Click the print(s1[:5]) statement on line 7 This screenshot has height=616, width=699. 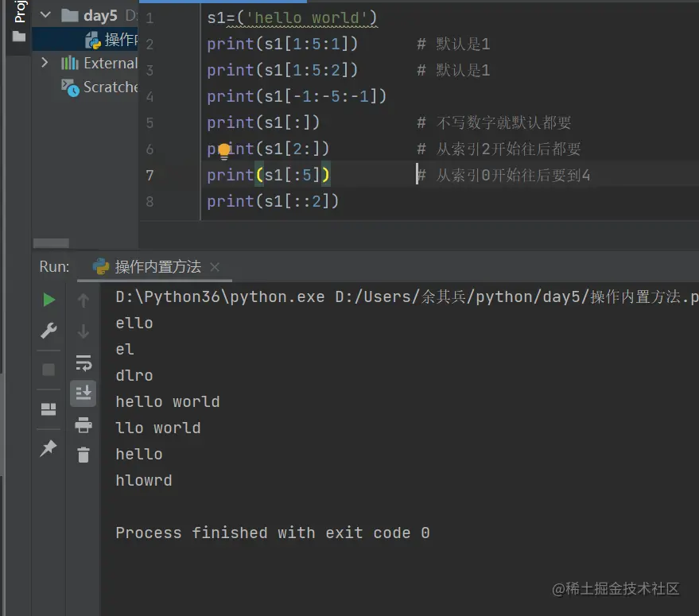tap(268, 175)
